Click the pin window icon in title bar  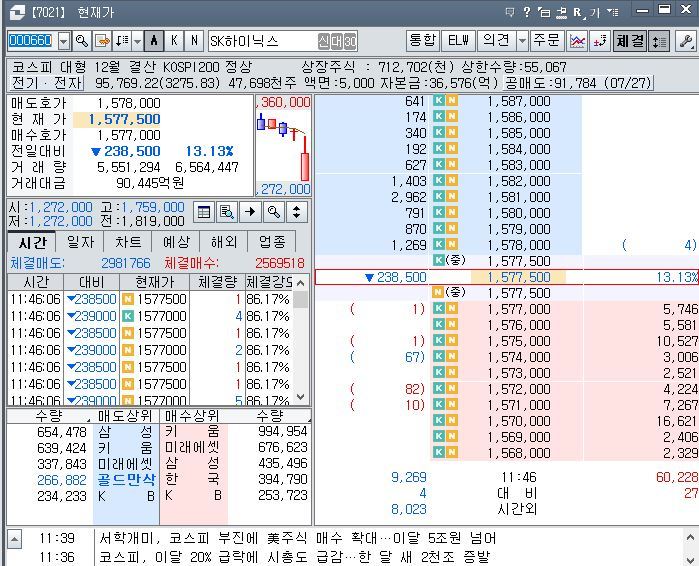pos(561,12)
